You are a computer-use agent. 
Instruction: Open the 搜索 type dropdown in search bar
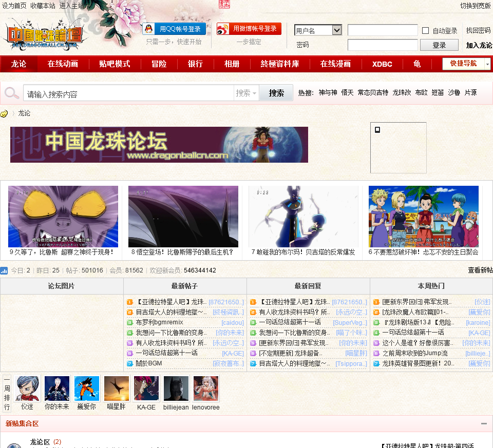tap(246, 93)
